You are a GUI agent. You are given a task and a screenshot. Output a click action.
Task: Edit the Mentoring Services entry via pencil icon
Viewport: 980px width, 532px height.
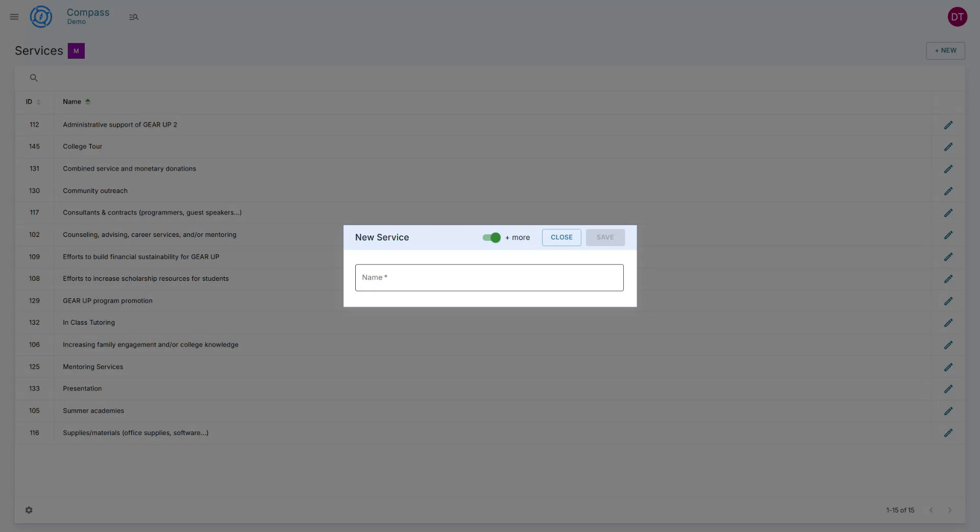click(948, 367)
